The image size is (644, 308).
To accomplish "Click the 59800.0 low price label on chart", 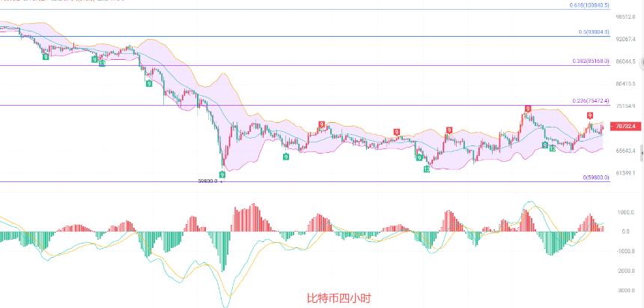I will 207,181.
